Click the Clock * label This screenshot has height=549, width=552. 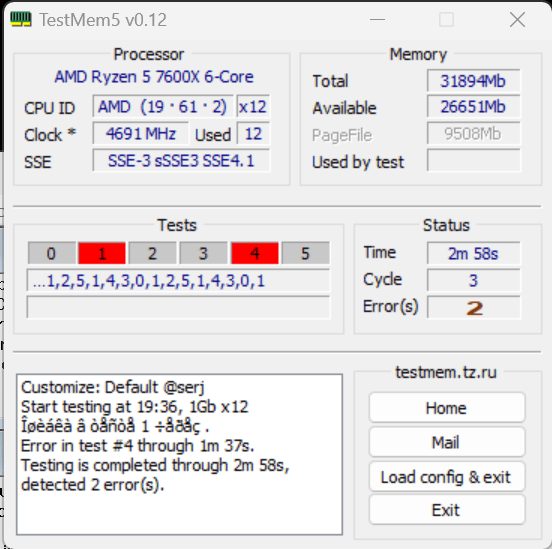50,135
